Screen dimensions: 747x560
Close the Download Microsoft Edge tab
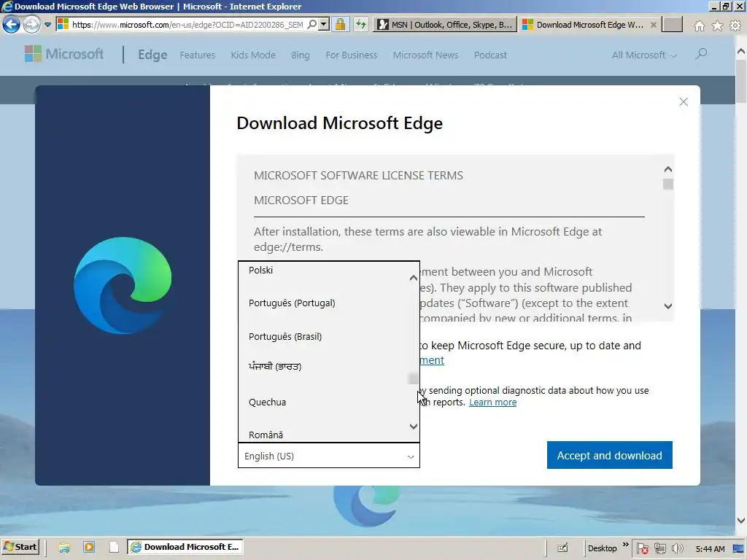click(x=654, y=25)
